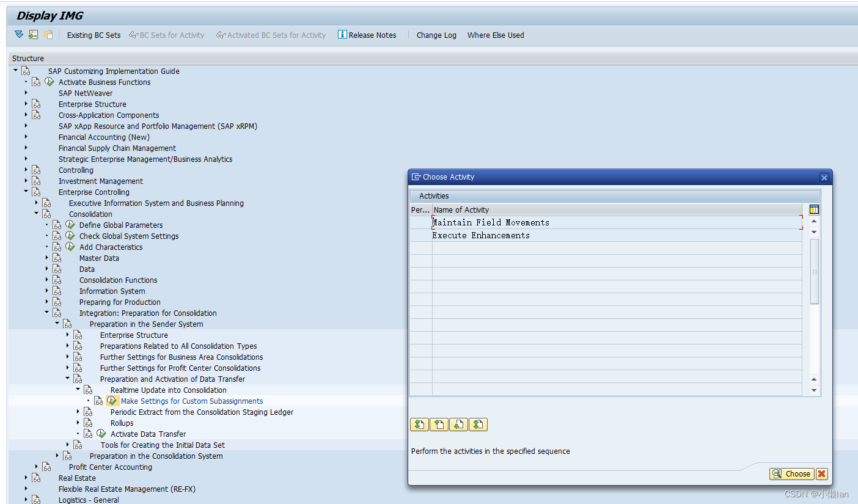This screenshot has width=858, height=504.
Task: Execute the Check Global System Settings icon
Action: tap(70, 236)
